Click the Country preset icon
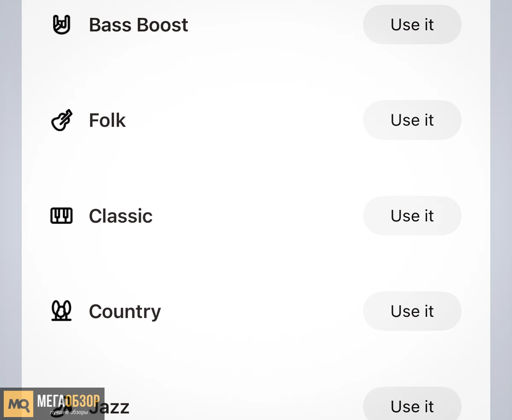 [61, 311]
